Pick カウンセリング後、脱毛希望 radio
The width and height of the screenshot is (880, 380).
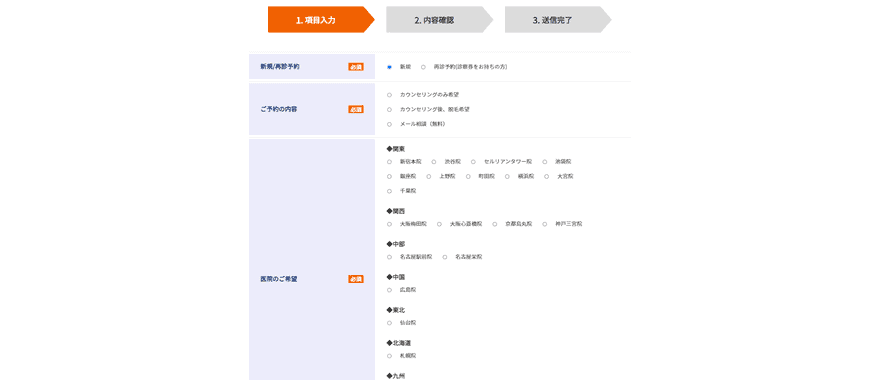click(x=389, y=109)
